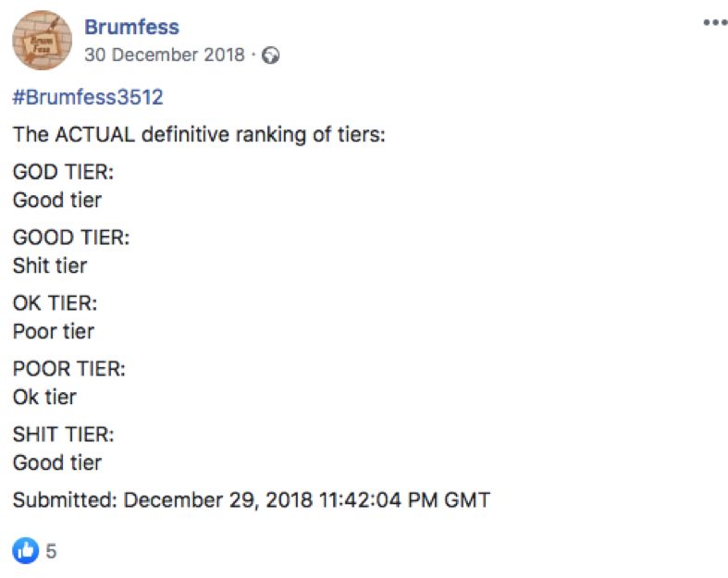Image resolution: width=728 pixels, height=578 pixels.
Task: Click 'Ok tier' under POOR TIER
Action: click(x=44, y=397)
